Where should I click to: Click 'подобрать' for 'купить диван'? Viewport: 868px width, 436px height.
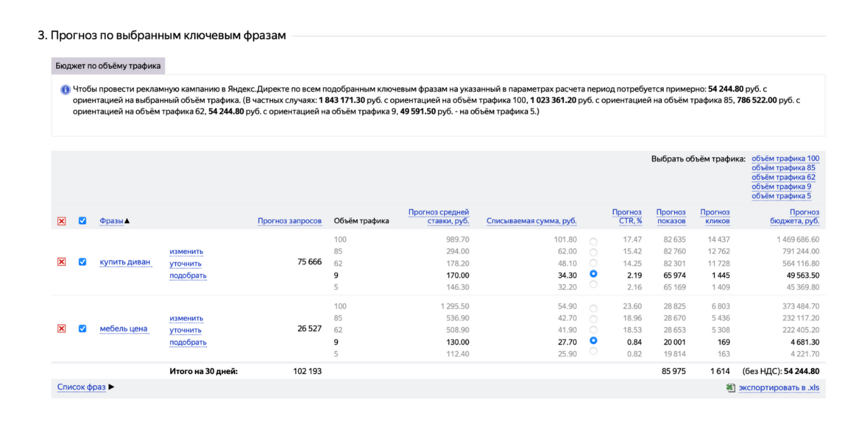pyautogui.click(x=188, y=276)
